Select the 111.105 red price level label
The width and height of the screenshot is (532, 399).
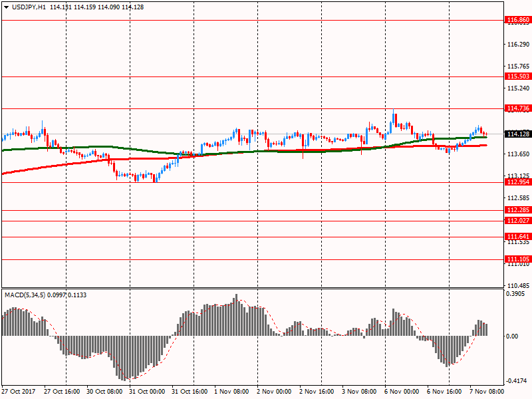[x=518, y=259]
